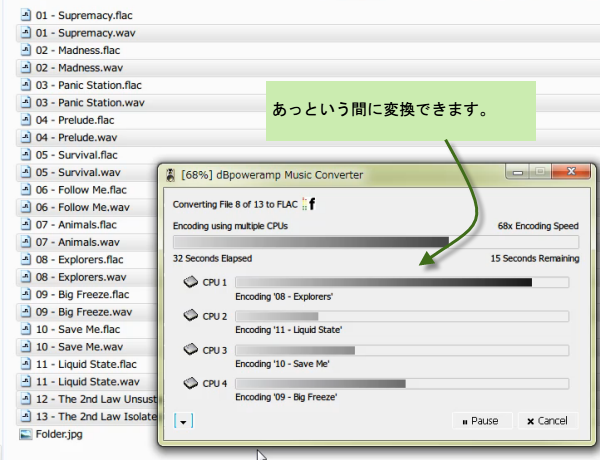The width and height of the screenshot is (600, 460).
Task: Close the dBpoweramp Music Converter window
Action: pyautogui.click(x=572, y=173)
